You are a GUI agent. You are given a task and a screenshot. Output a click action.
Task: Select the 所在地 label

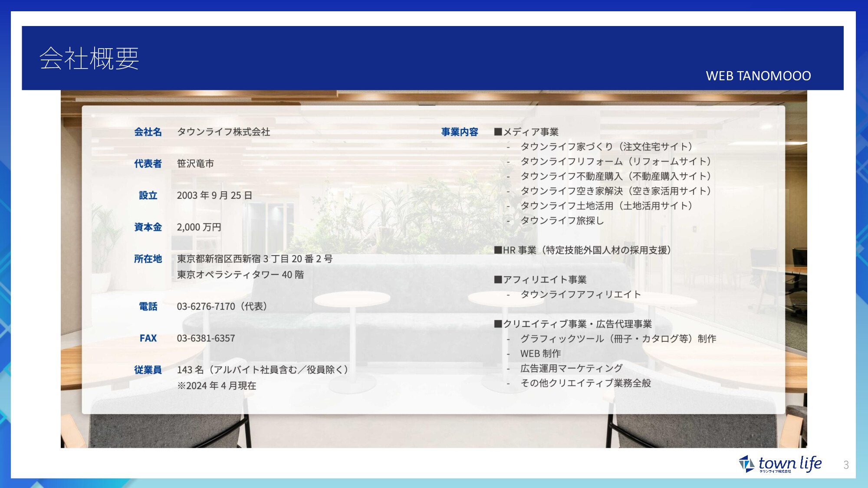click(148, 259)
